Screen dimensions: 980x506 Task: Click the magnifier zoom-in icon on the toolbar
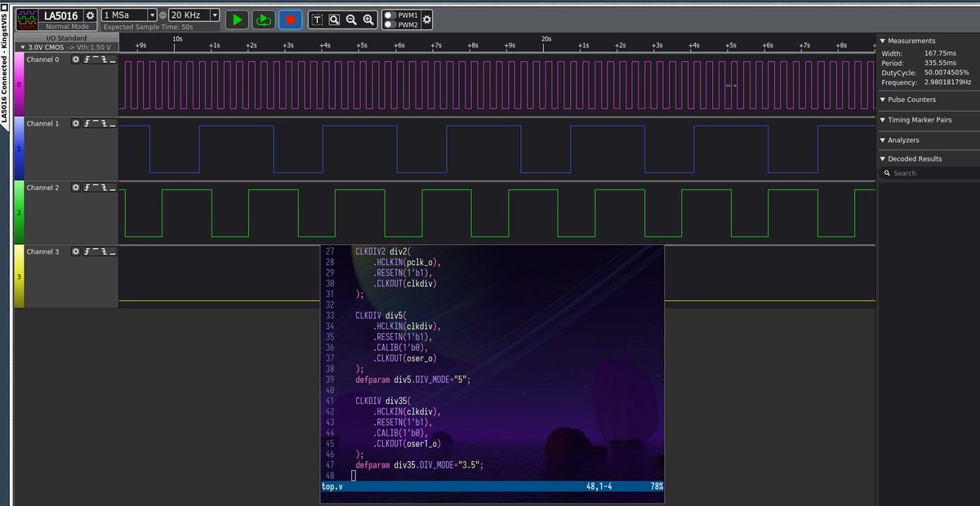coord(367,18)
